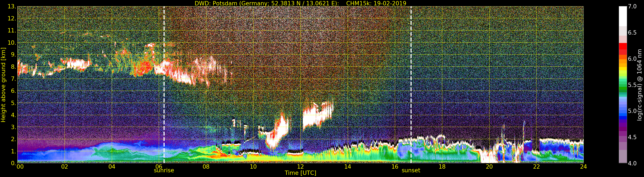Click the '4.5' colorbar label

[632, 137]
